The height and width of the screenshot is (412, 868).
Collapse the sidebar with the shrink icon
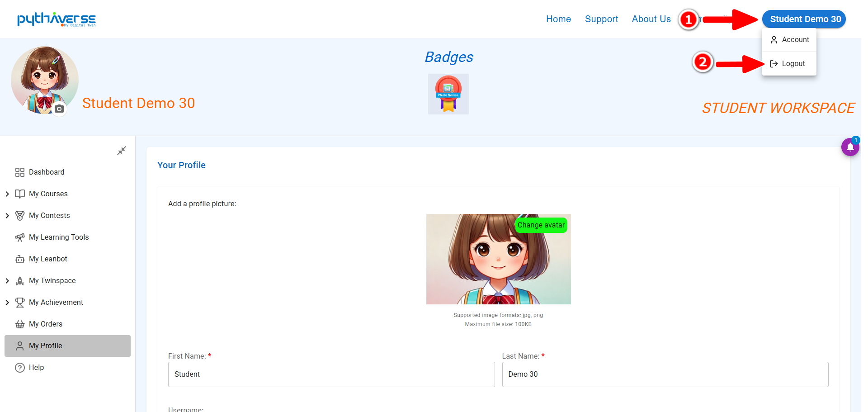coord(122,151)
